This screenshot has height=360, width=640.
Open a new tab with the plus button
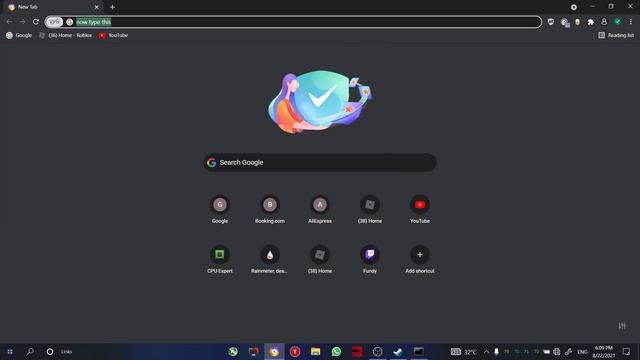[112, 7]
